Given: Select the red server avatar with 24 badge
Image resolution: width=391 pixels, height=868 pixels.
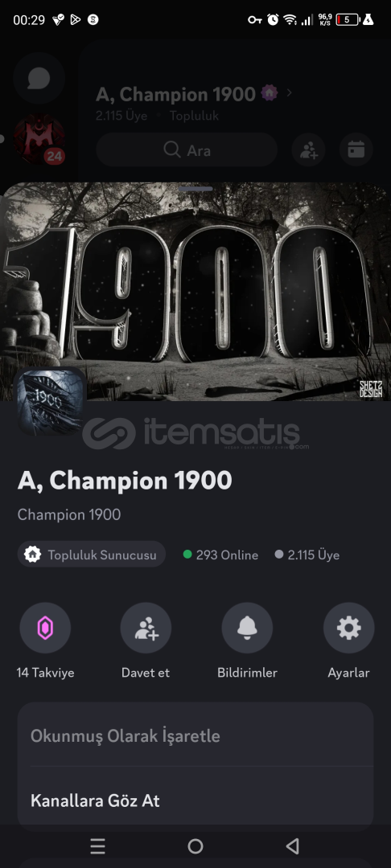Looking at the screenshot, I should (39, 140).
